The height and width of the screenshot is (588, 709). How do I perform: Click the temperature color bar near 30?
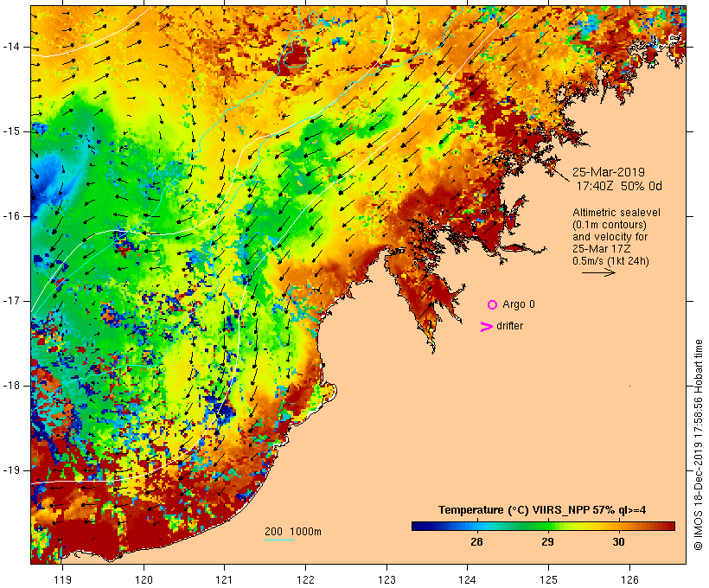tap(618, 526)
